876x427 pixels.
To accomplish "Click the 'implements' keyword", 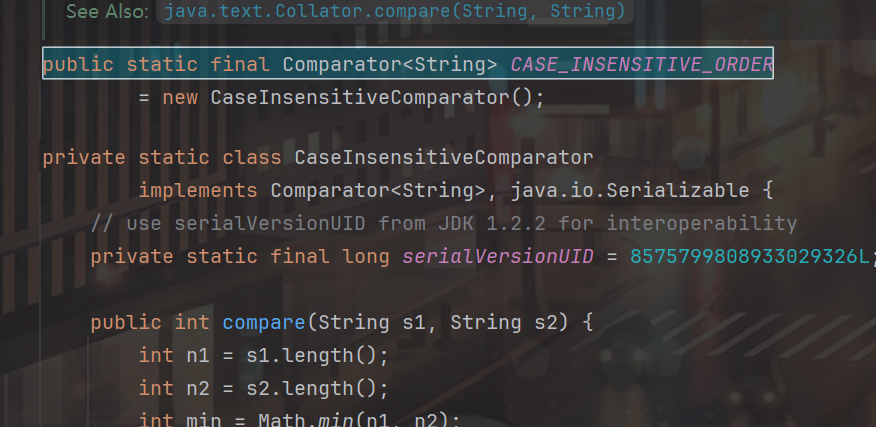I will [x=198, y=190].
